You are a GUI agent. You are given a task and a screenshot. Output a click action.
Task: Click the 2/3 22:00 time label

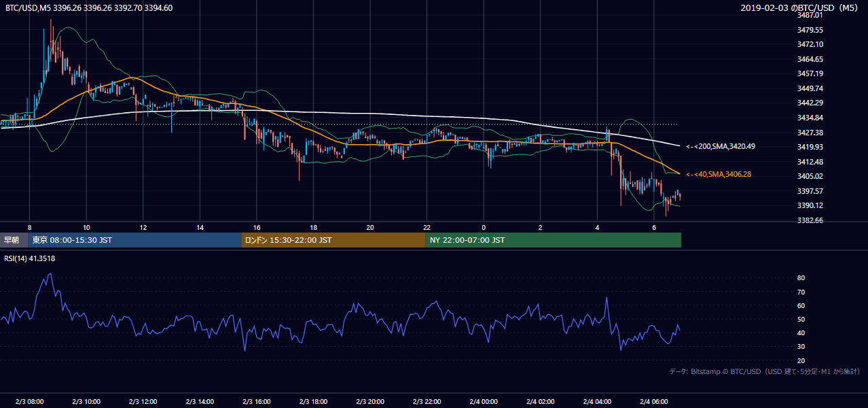(427, 401)
